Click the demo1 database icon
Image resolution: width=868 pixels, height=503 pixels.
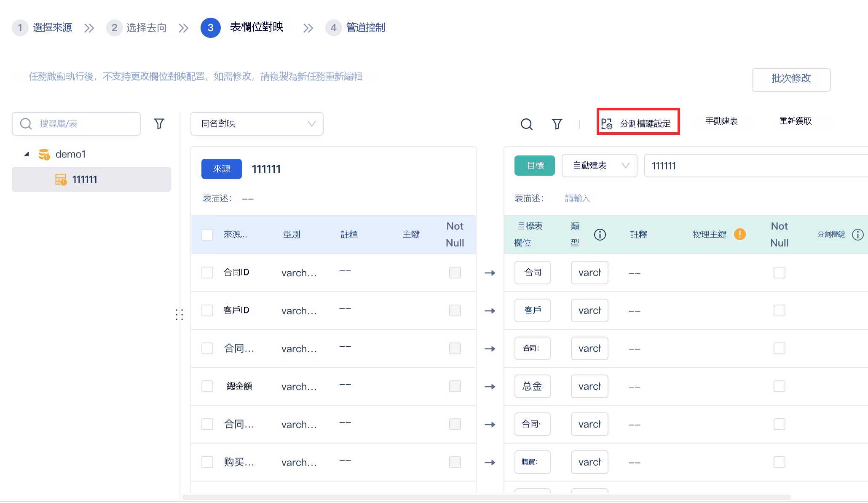pos(44,154)
